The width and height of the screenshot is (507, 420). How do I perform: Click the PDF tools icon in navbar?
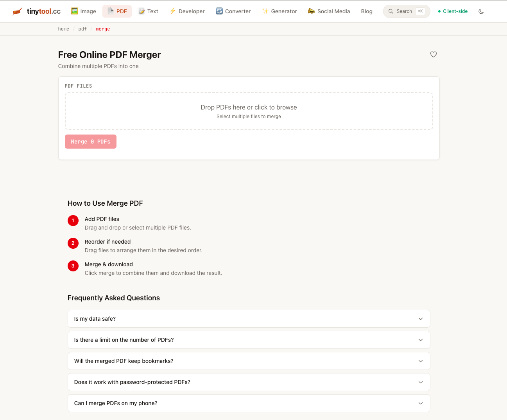coord(111,11)
